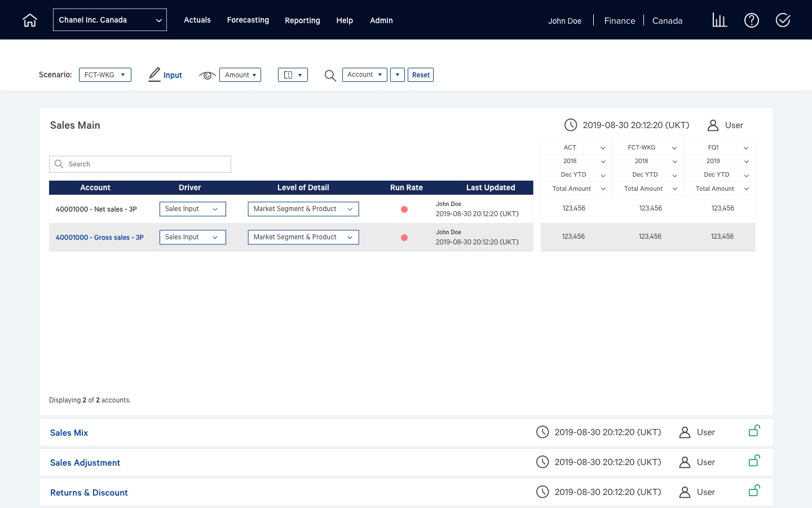The width and height of the screenshot is (812, 508).
Task: Click the Gross sales run rate red dot
Action: 404,238
